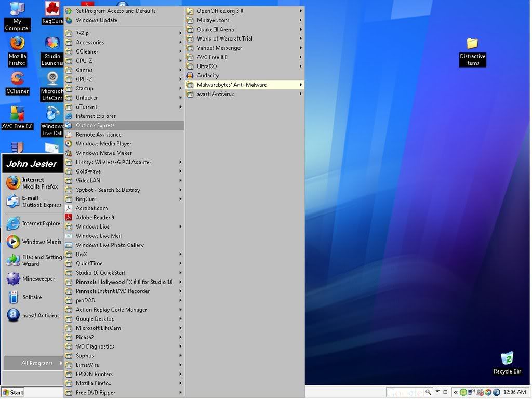This screenshot has height=400, width=532.
Task: Open AVG Free 8.0 desktop icon
Action: point(17,118)
